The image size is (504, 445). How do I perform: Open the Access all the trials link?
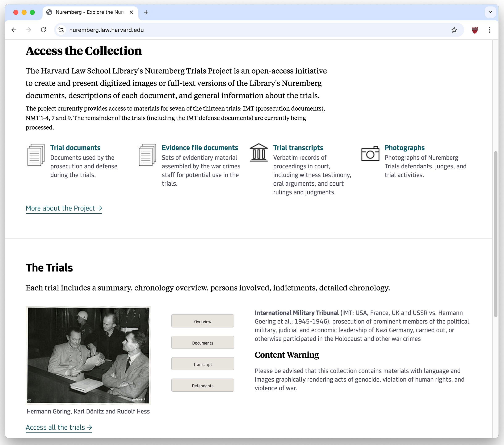coord(59,427)
